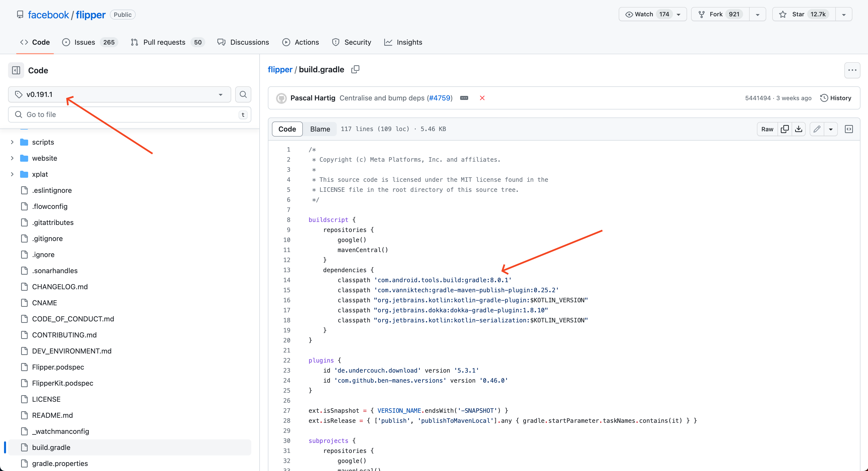The image size is (868, 471).
Task: Open pull request #4759
Action: [440, 98]
